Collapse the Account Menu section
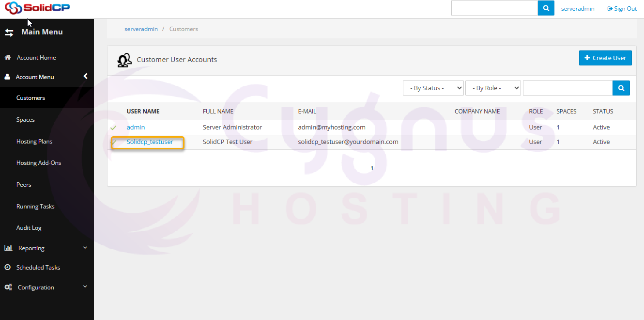Screen dimensions: 644x320 click(85, 77)
